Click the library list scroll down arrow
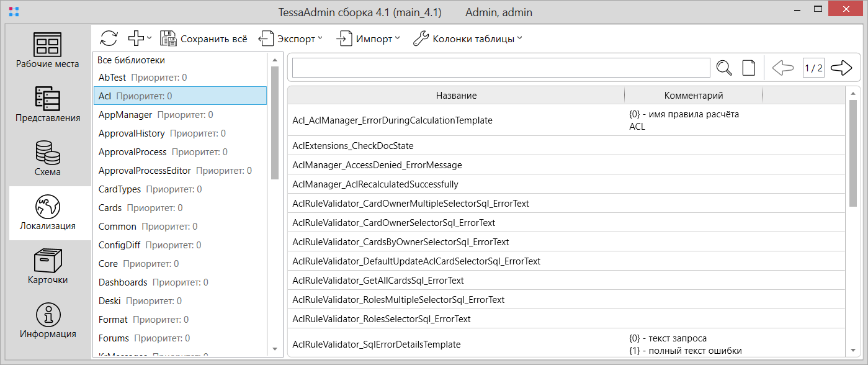 [x=275, y=349]
